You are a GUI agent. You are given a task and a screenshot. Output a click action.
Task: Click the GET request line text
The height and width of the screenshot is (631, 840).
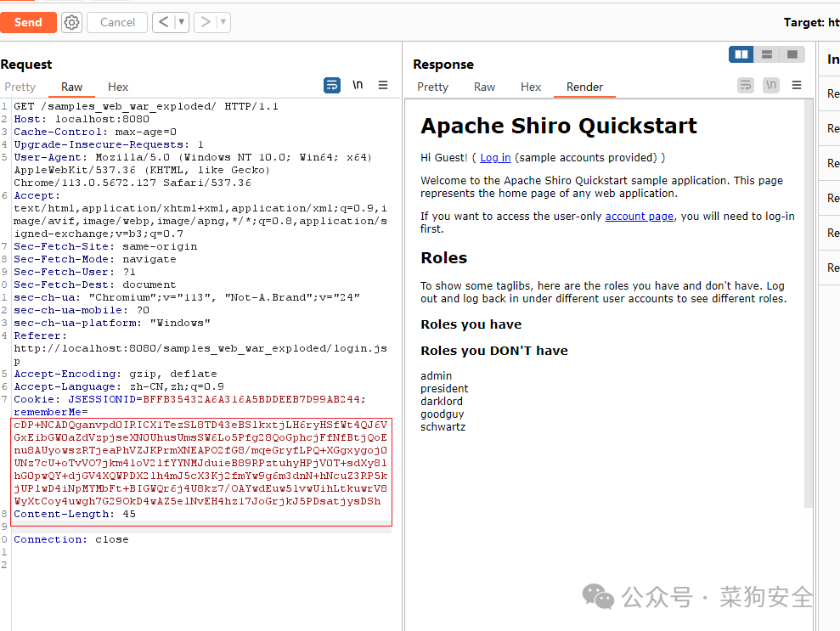coord(146,107)
